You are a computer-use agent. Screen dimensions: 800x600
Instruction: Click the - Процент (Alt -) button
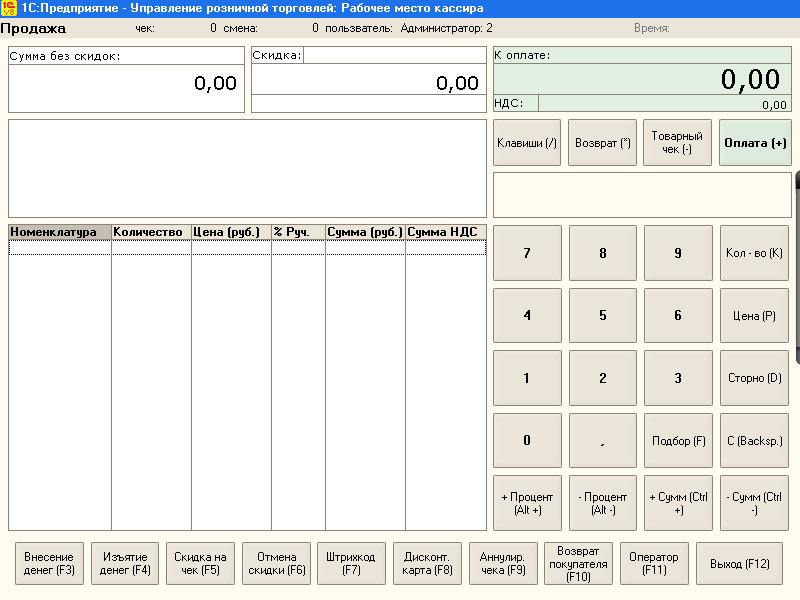tap(603, 503)
